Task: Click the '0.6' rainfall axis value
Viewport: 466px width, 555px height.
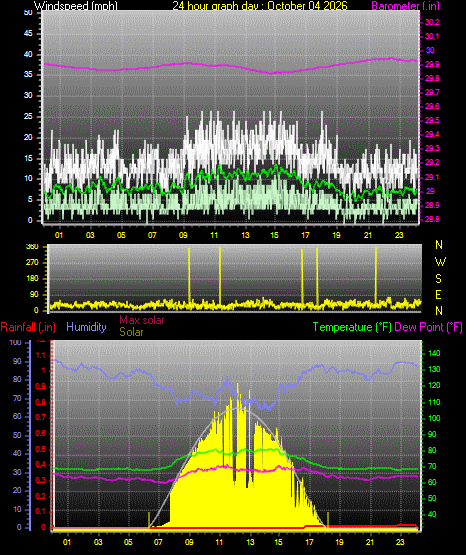Action: tap(41, 433)
